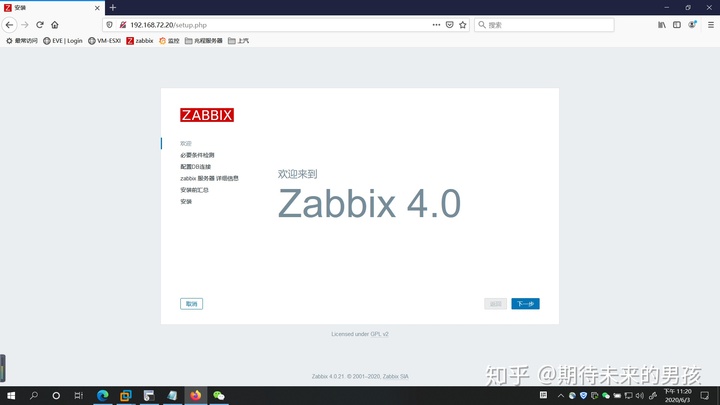Image resolution: width=720 pixels, height=405 pixels.
Task: Open the VM-ESXI bookmark
Action: [x=104, y=41]
